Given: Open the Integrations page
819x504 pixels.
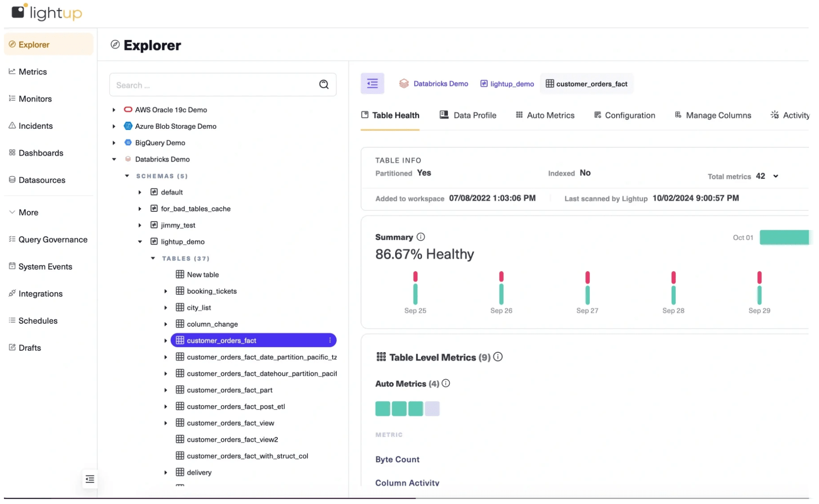Looking at the screenshot, I should click(x=40, y=294).
